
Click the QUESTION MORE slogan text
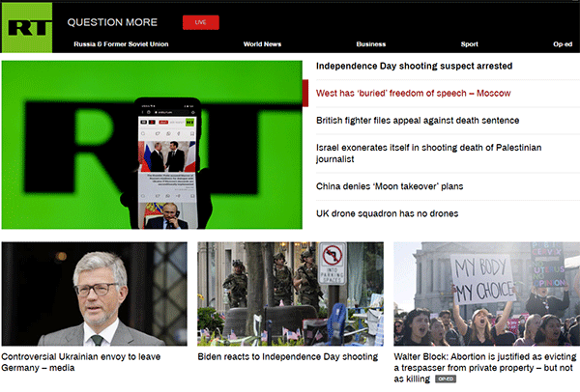112,22
